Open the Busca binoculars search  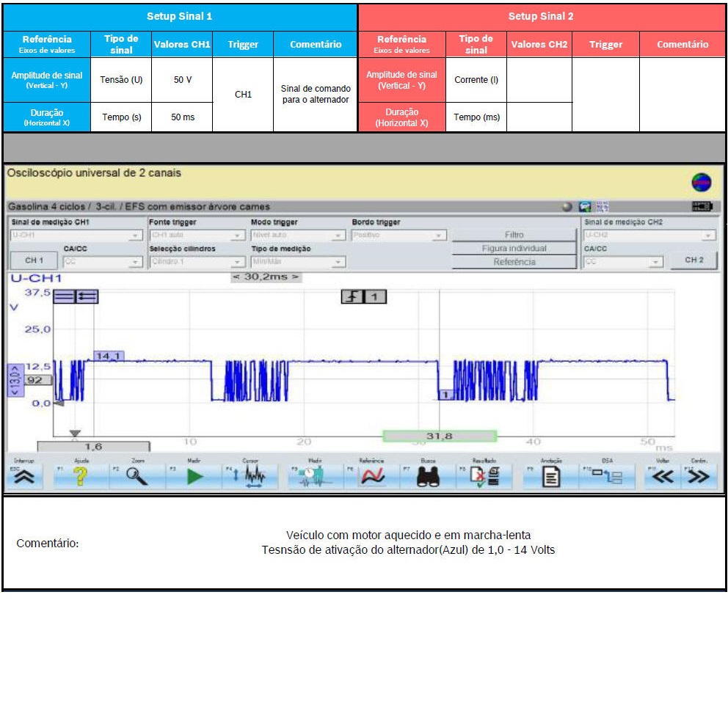click(x=428, y=477)
